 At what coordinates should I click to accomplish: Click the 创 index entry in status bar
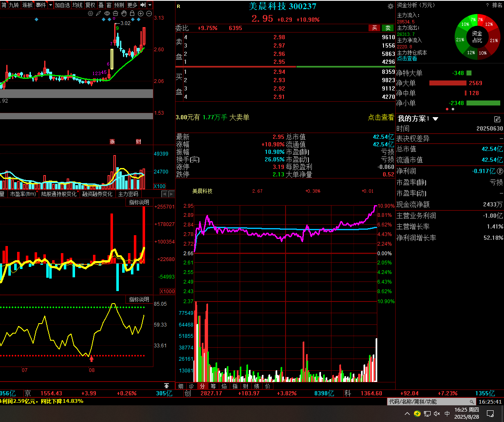click(188, 393)
